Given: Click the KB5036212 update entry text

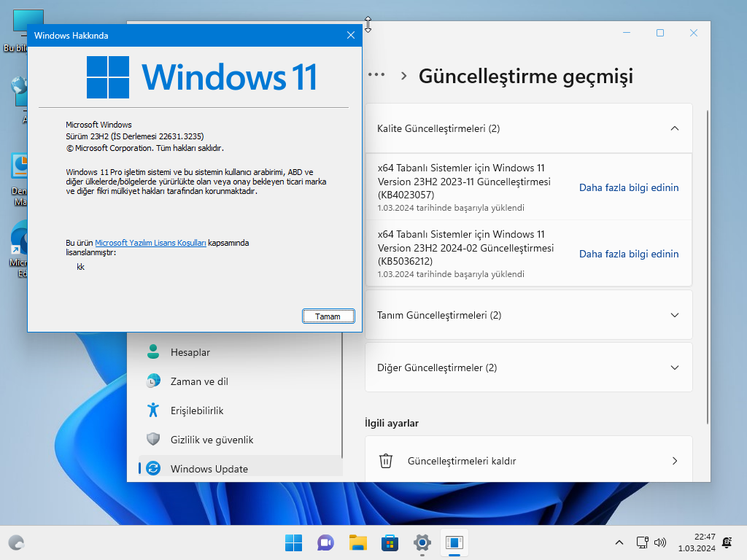Looking at the screenshot, I should tap(465, 248).
